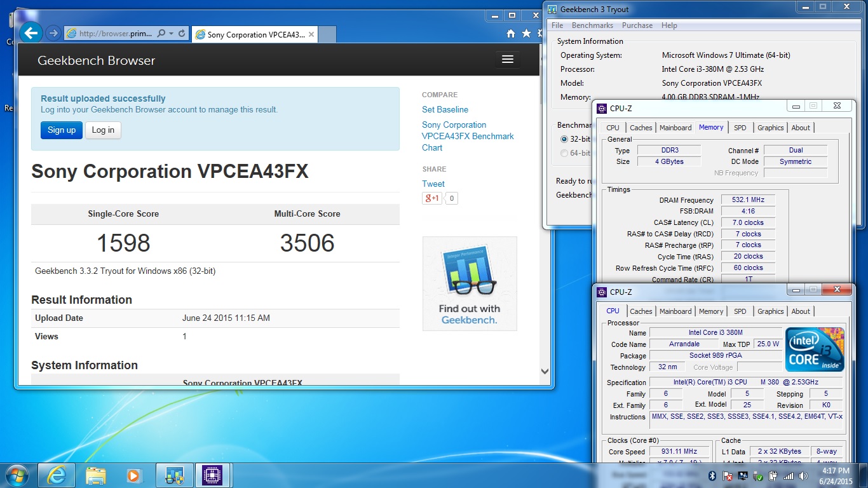Open Geekbench 3 File menu
The image size is (868, 488).
coord(557,25)
